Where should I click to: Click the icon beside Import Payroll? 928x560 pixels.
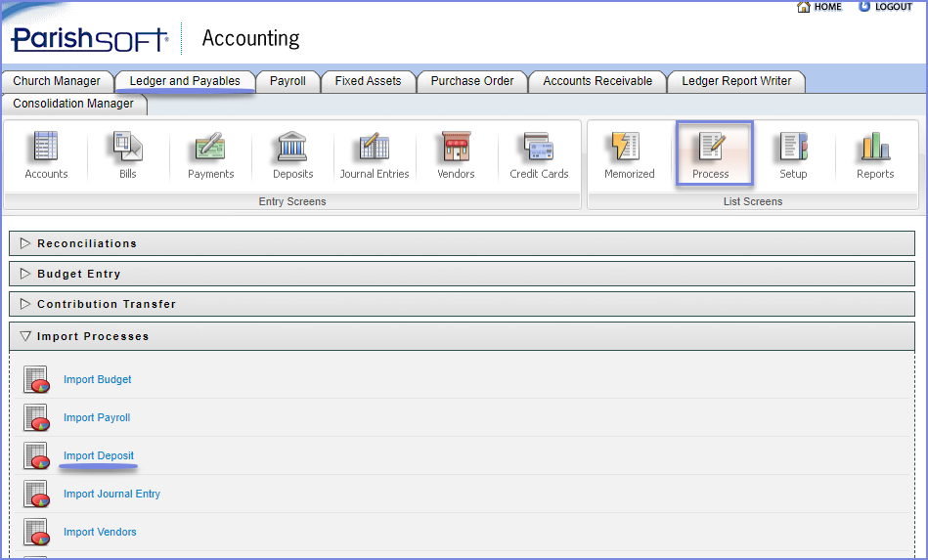(x=36, y=417)
